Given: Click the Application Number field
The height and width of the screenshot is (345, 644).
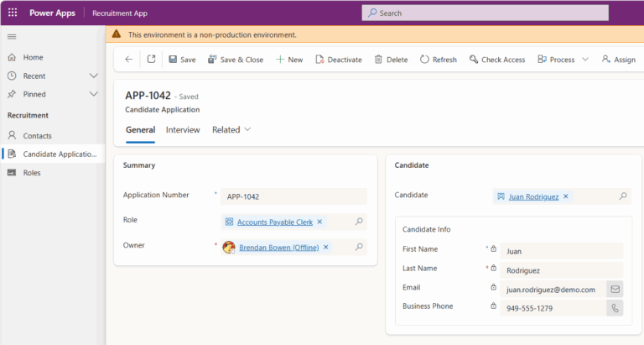Looking at the screenshot, I should [293, 196].
